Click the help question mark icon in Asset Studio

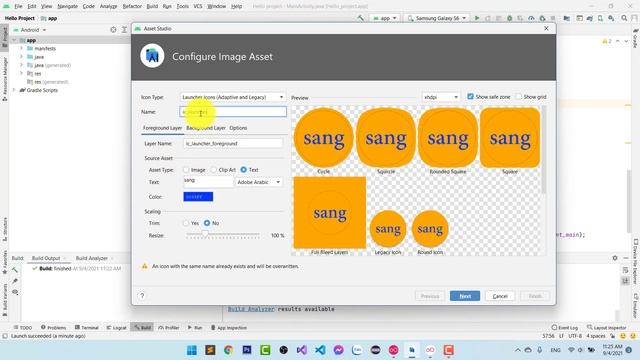point(142,296)
